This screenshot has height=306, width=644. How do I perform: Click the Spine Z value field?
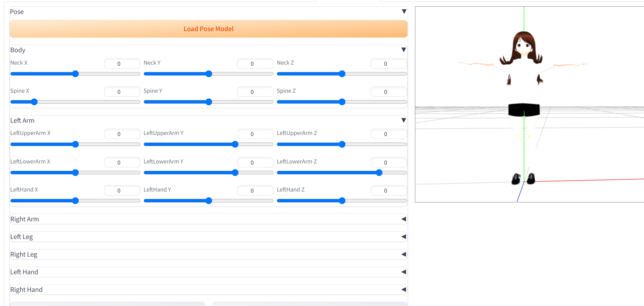388,92
